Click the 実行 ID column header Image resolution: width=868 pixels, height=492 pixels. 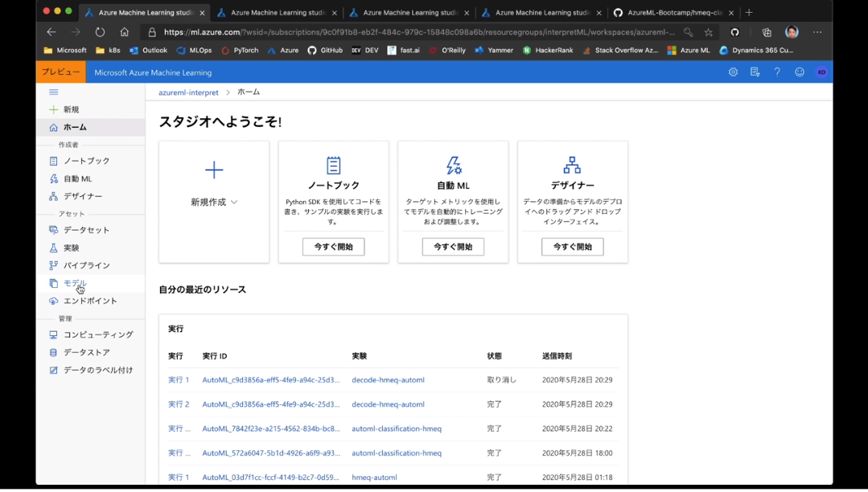pyautogui.click(x=215, y=356)
